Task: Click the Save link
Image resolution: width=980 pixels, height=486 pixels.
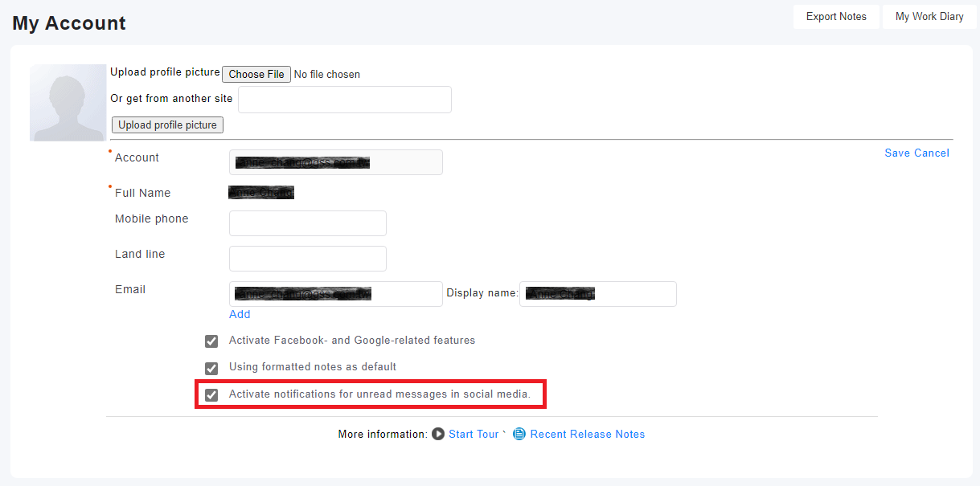Action: (x=897, y=153)
